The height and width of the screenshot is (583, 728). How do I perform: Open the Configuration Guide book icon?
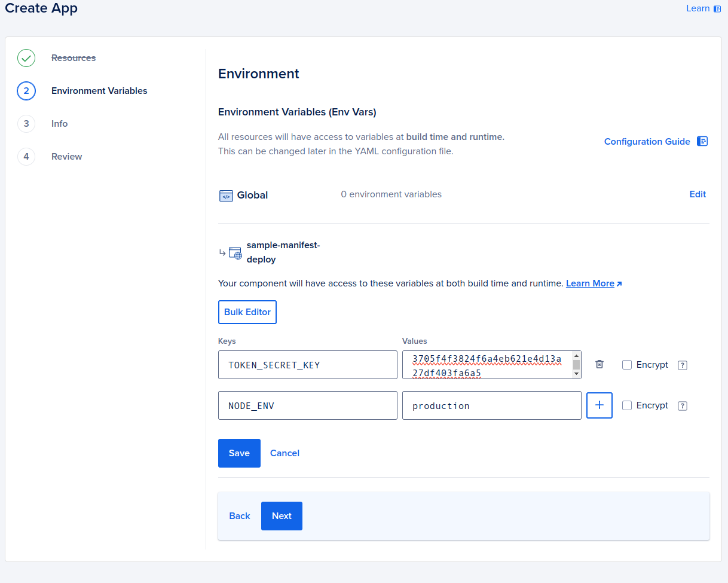tap(702, 141)
